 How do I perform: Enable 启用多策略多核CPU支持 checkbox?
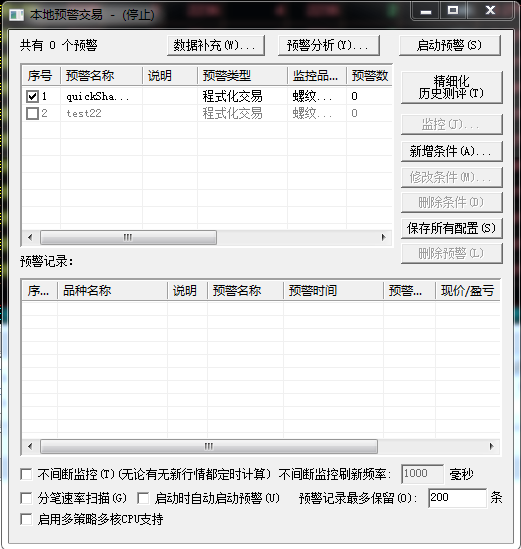(26, 519)
